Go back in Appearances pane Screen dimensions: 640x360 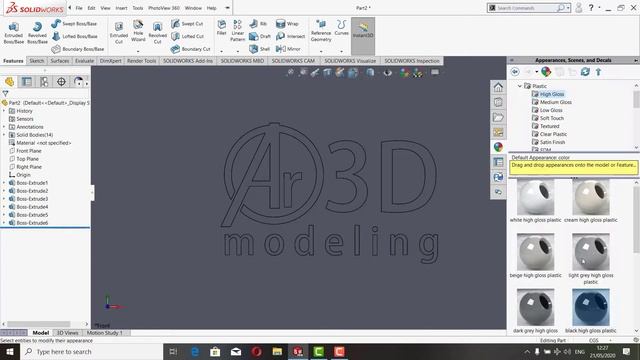click(515, 72)
